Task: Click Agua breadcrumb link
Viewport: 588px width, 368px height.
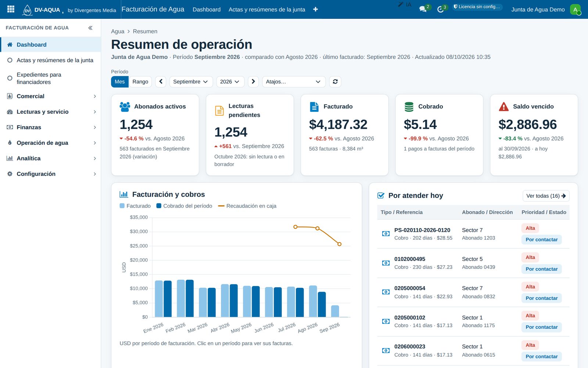Action: pyautogui.click(x=118, y=31)
